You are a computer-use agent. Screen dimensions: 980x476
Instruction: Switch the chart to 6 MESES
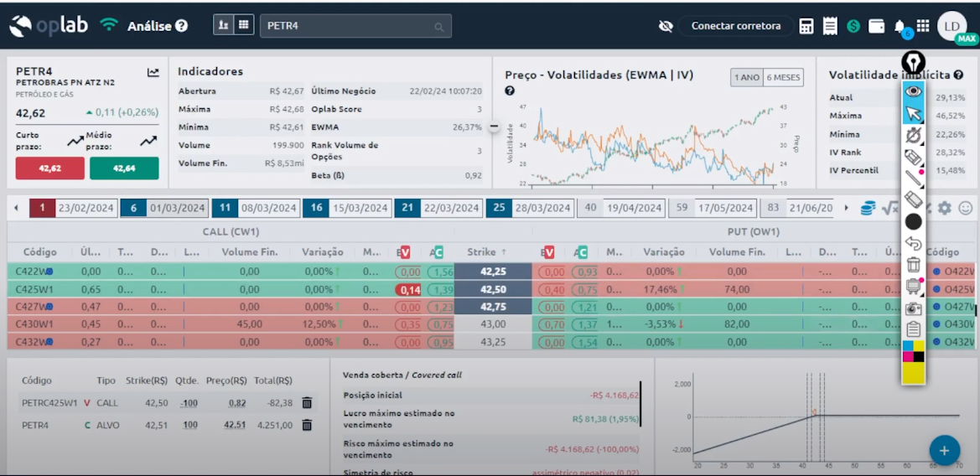click(783, 77)
